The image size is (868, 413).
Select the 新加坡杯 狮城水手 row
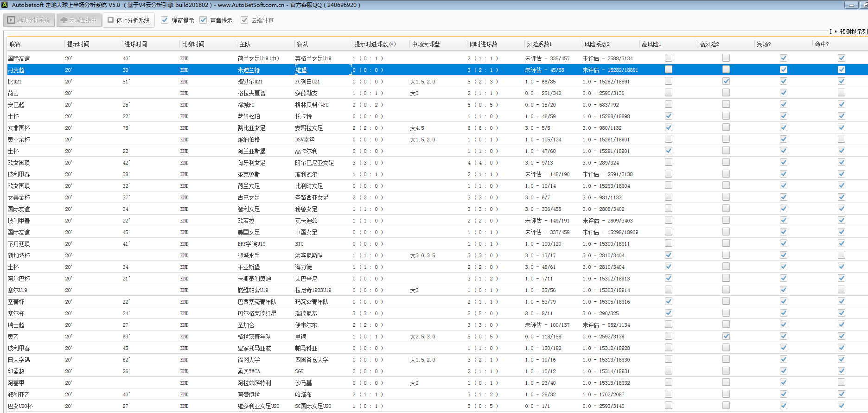[x=249, y=255]
